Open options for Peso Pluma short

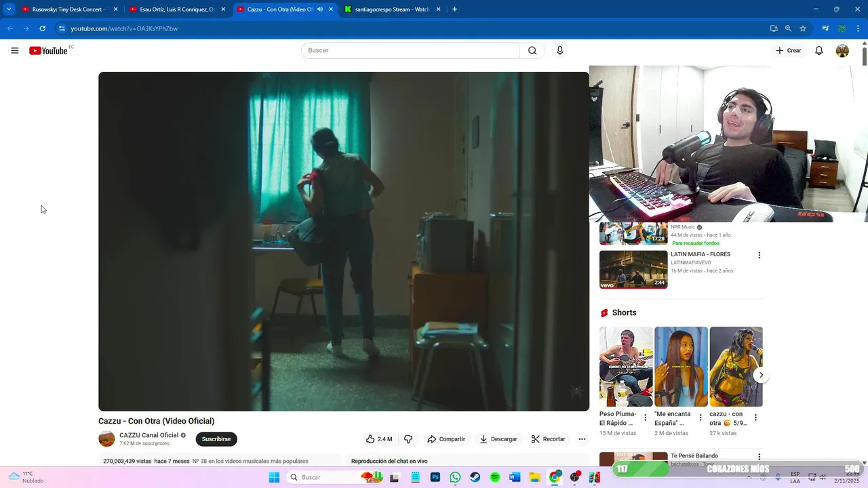coord(645,418)
